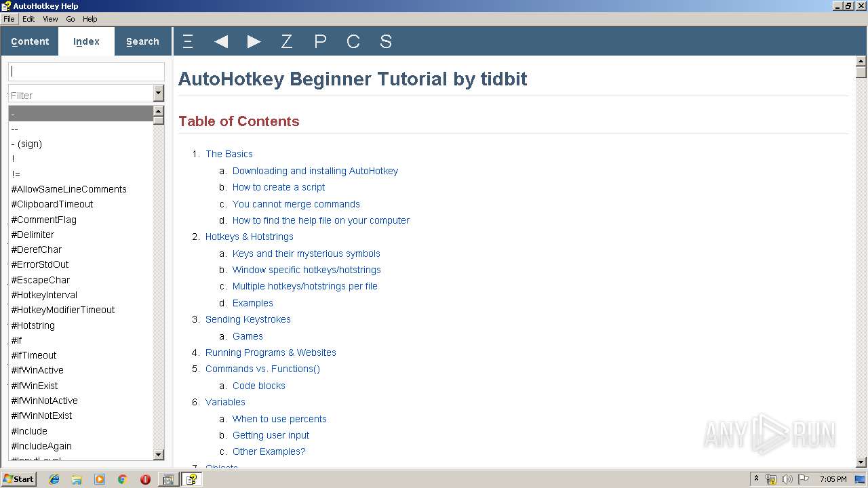Open 'Sending Keystrokes' link
868x488 pixels.
pyautogui.click(x=248, y=319)
